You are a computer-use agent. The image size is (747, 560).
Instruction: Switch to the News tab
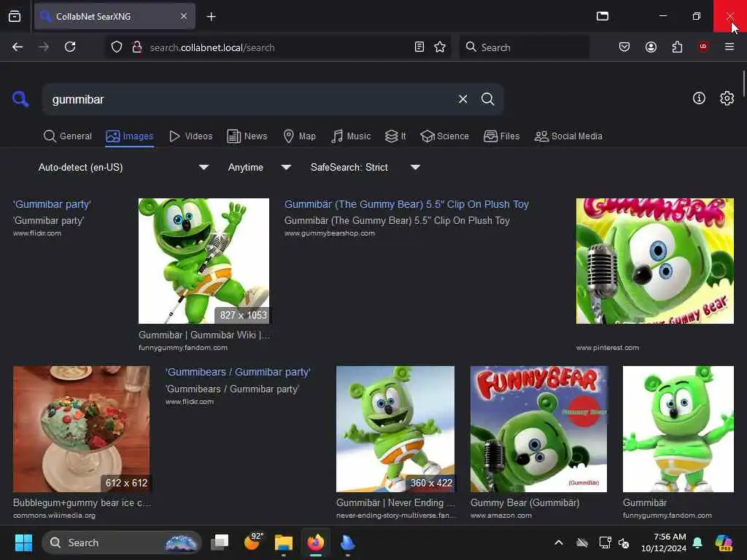point(247,136)
